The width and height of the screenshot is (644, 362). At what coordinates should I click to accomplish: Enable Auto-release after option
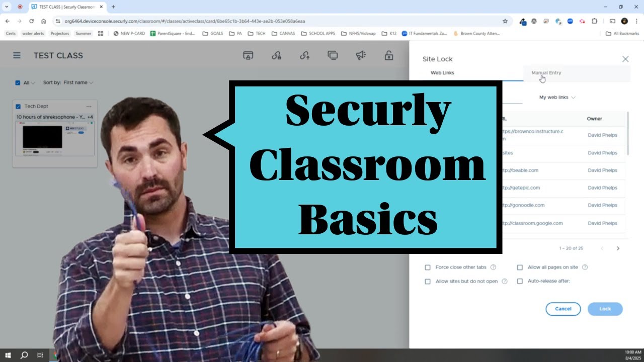[520, 282]
